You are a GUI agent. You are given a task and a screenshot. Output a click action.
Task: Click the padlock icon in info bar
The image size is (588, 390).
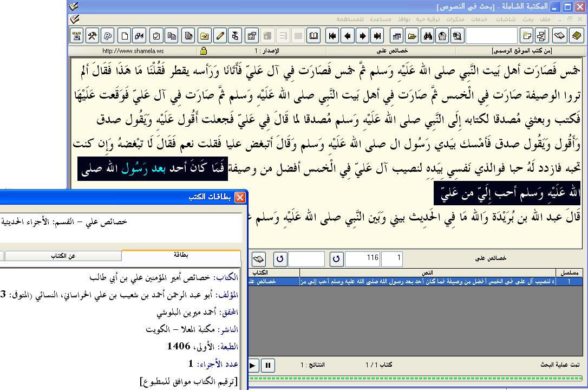coord(204,51)
